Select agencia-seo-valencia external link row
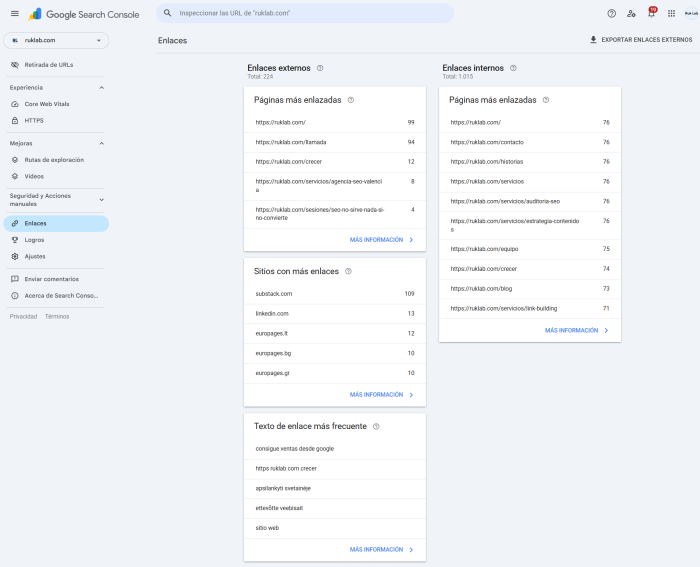This screenshot has height=567, width=700. (335, 186)
